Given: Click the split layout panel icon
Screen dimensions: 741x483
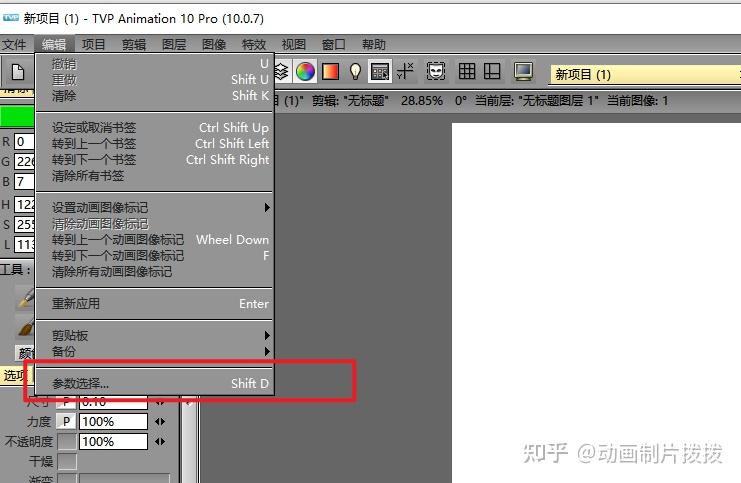Looking at the screenshot, I should coord(492,72).
